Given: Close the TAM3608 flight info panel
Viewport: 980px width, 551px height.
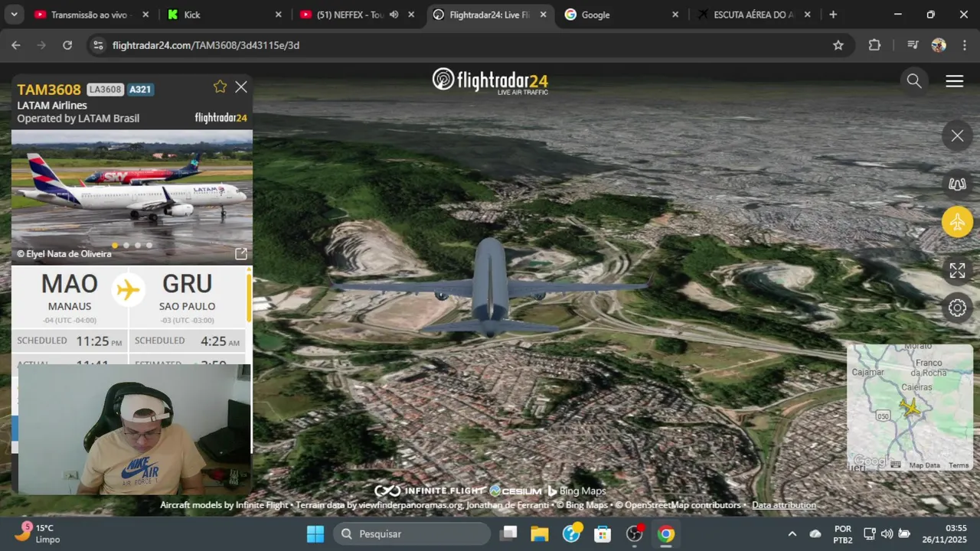Looking at the screenshot, I should tap(241, 87).
